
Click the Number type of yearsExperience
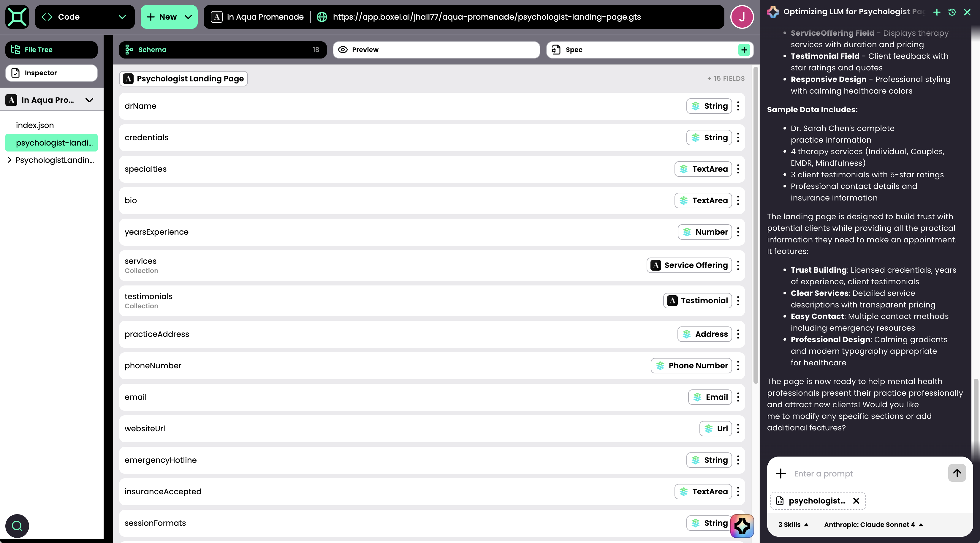705,232
